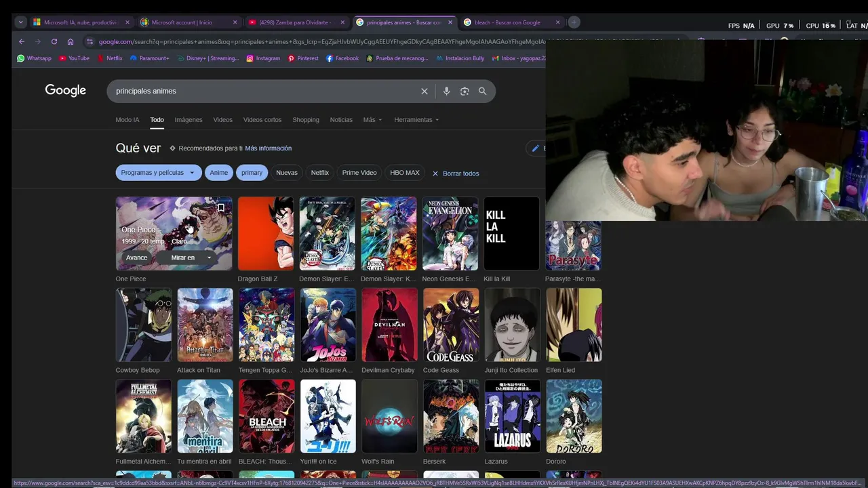The height and width of the screenshot is (488, 868).
Task: Enable the Netflix filter chip
Action: pyautogui.click(x=320, y=173)
